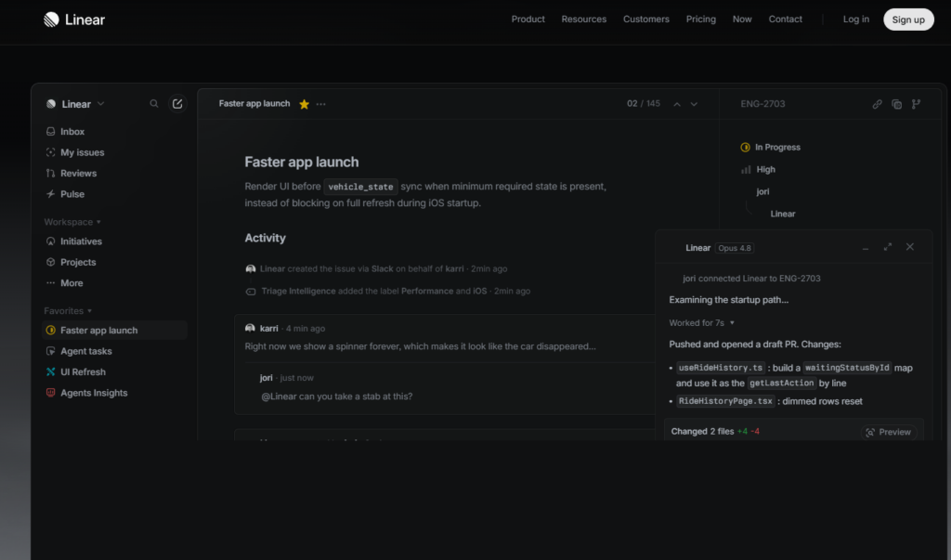Open the search icon in the sidebar header
The height and width of the screenshot is (560, 951).
(x=154, y=104)
